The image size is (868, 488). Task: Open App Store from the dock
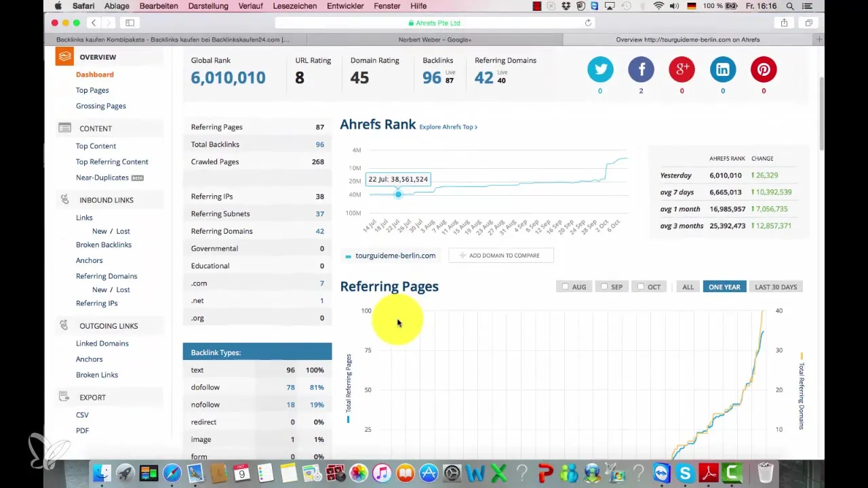429,472
